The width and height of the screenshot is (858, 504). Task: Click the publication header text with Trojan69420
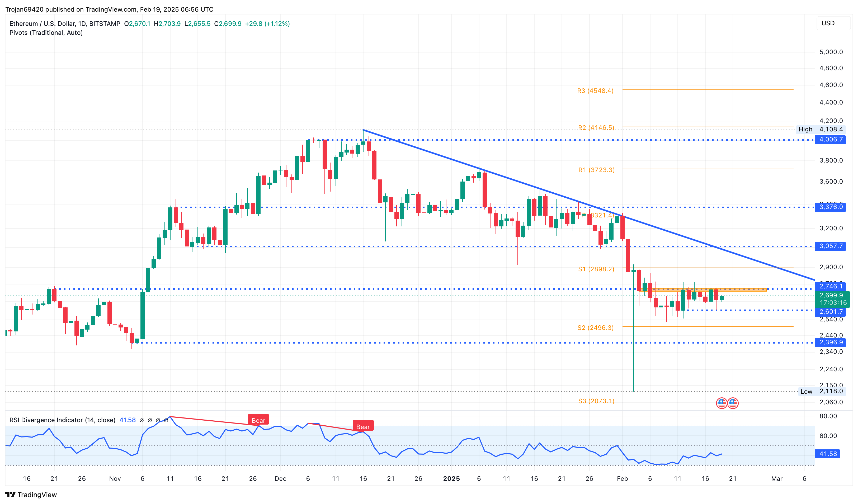(x=109, y=9)
